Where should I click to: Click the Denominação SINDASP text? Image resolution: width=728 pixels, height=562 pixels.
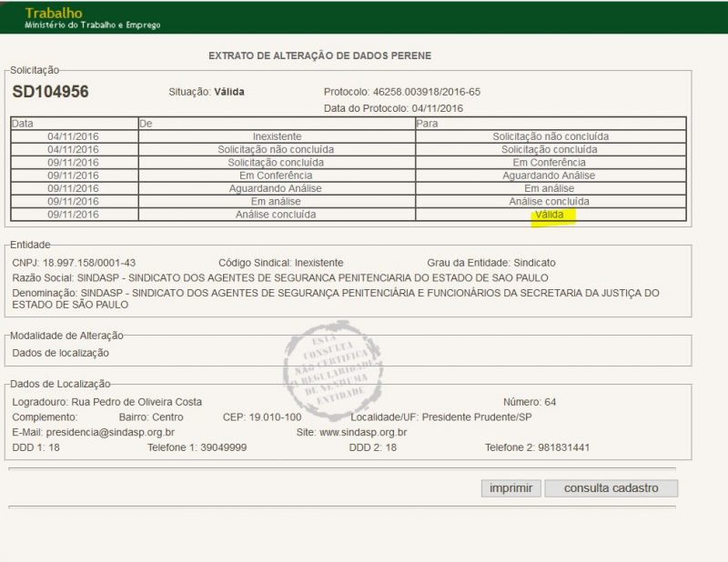335,299
